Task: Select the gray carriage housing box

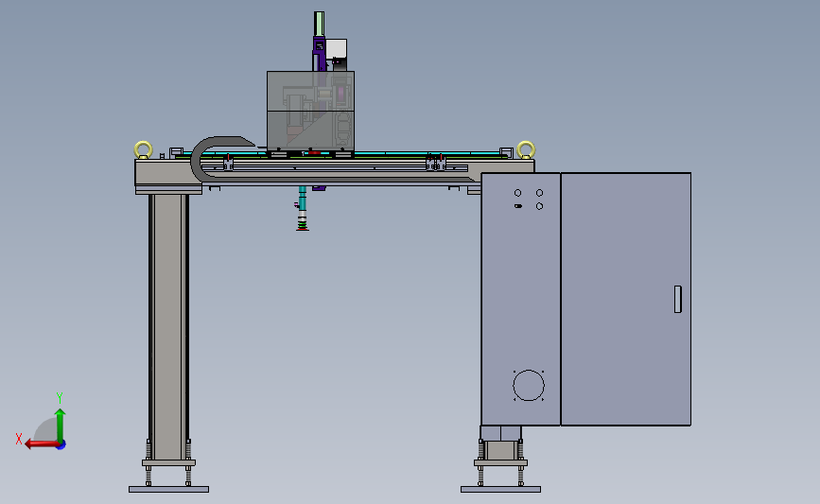Action: click(x=310, y=111)
